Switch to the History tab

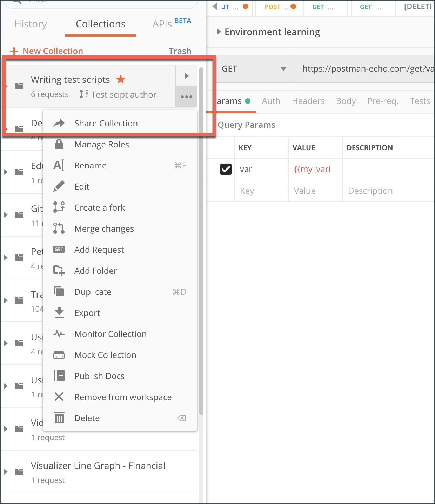coord(31,24)
